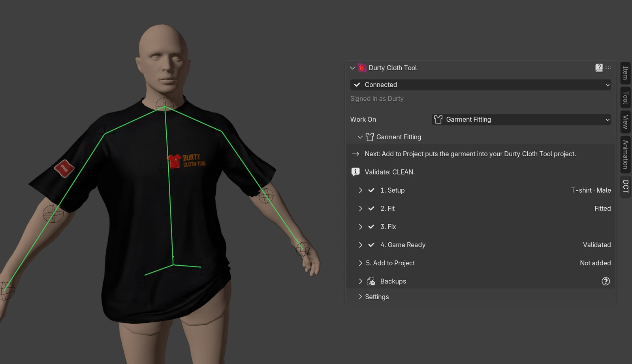
Task: Open the Work On Garment Fitting dropdown
Action: tap(521, 119)
